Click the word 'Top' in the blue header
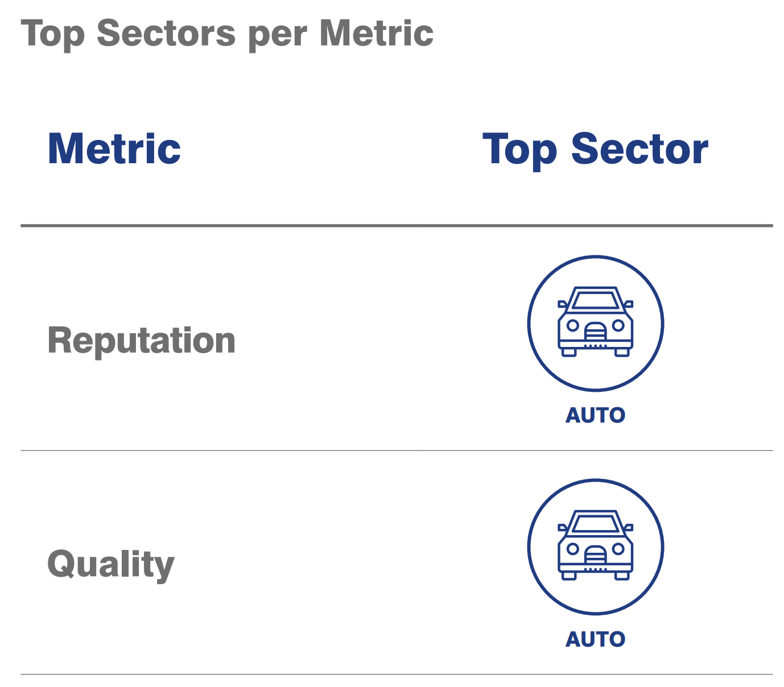Image resolution: width=784 pixels, height=687 pixels. tap(519, 150)
